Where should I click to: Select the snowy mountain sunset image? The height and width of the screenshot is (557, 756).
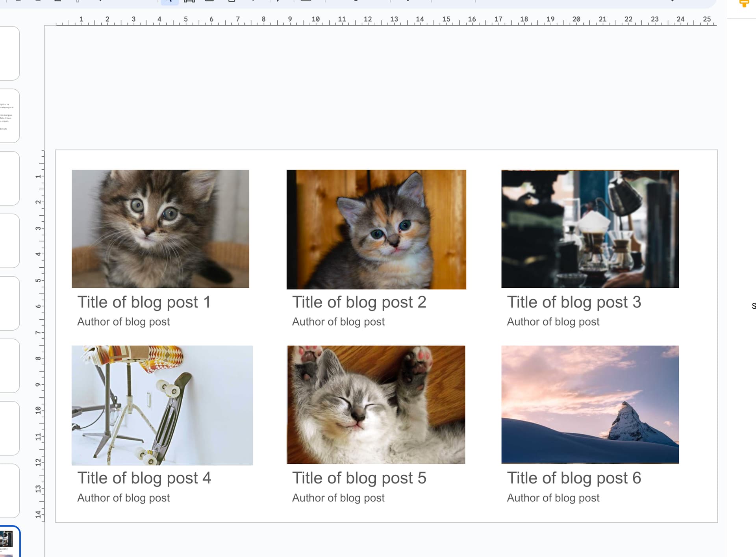pyautogui.click(x=590, y=404)
